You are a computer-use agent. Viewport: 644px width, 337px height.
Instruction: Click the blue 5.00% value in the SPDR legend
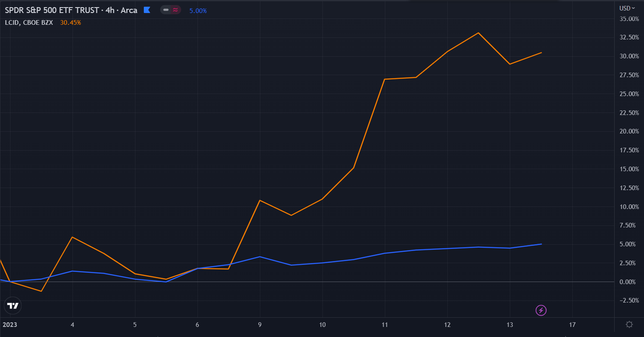[198, 11]
